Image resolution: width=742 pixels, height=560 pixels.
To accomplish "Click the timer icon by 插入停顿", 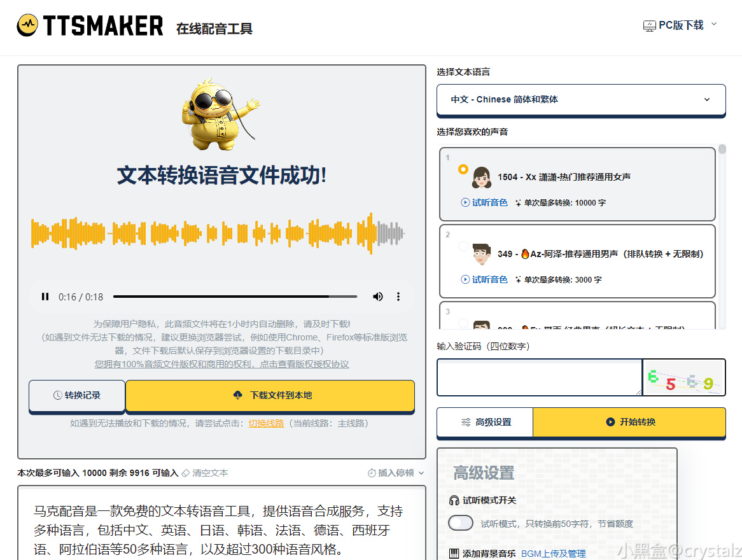I will (x=372, y=473).
